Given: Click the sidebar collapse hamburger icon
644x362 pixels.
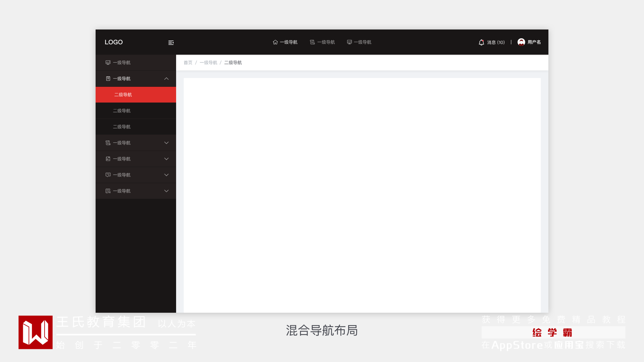Looking at the screenshot, I should pyautogui.click(x=171, y=43).
